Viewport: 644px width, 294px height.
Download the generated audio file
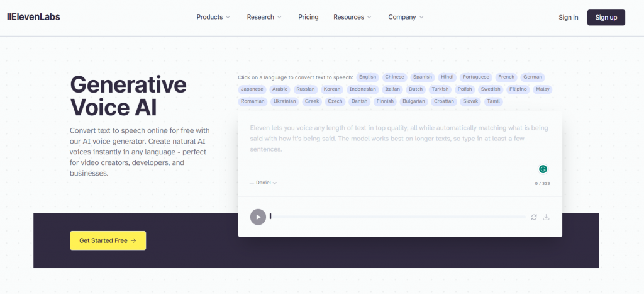(547, 217)
